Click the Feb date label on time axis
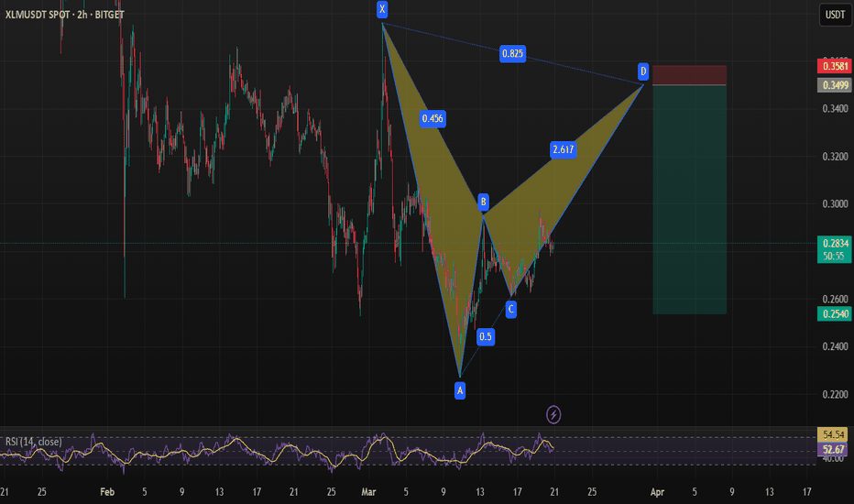The image size is (854, 504). 107,492
